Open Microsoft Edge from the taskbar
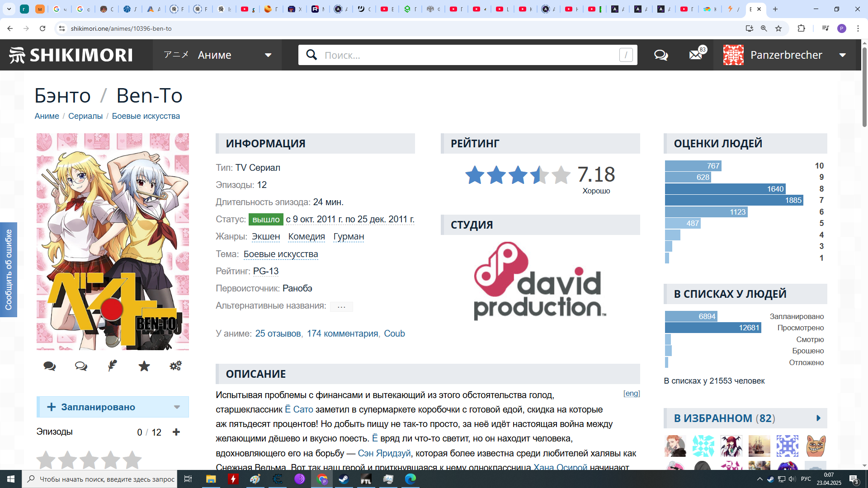 tap(410, 479)
